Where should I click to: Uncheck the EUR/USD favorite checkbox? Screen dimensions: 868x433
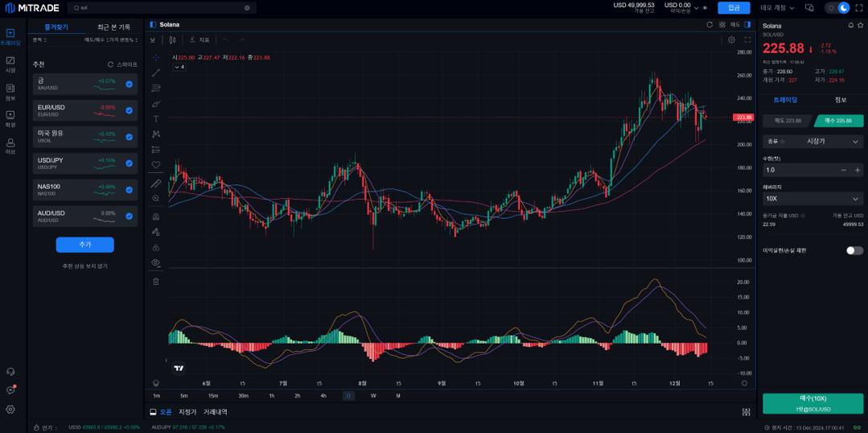coord(129,110)
